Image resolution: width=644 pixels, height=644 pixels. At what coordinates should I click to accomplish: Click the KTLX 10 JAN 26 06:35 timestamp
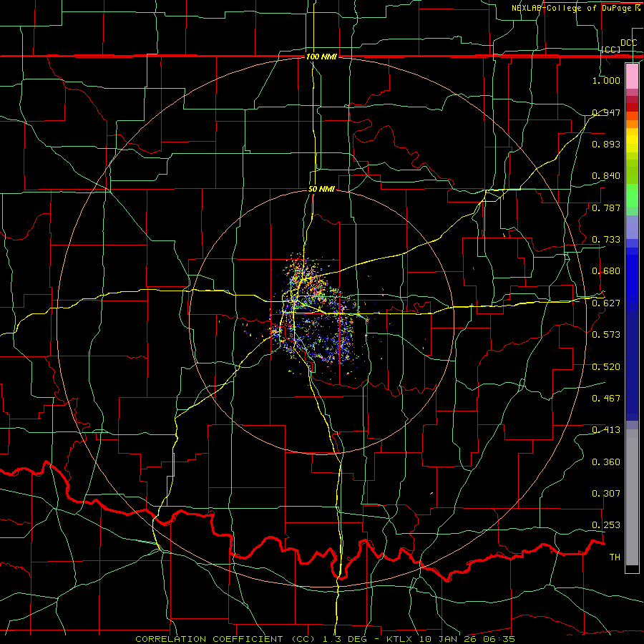[451, 639]
